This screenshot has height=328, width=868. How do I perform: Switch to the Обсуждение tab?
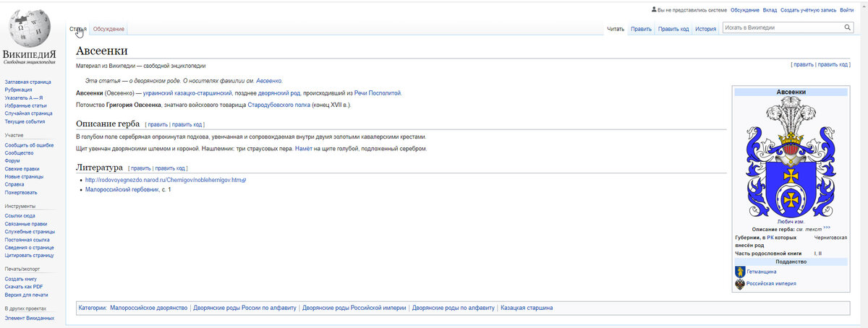coord(109,29)
